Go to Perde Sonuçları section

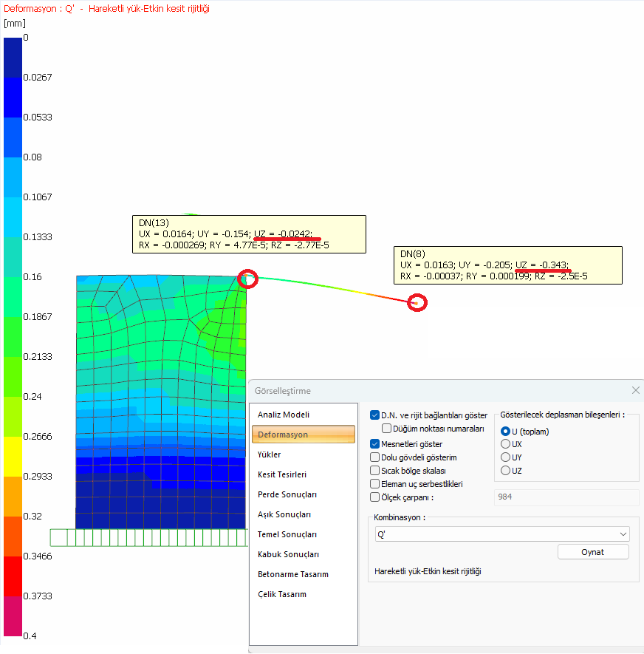coord(287,494)
